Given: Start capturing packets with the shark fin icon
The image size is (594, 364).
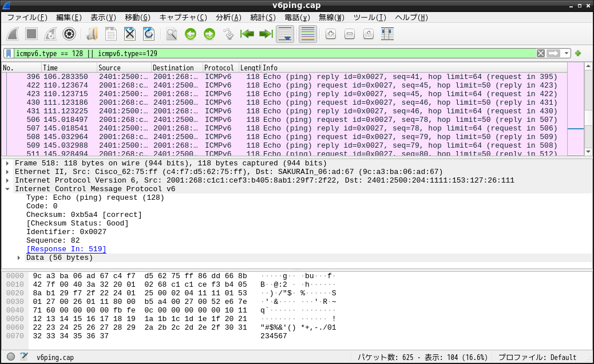Looking at the screenshot, I should coord(13,34).
